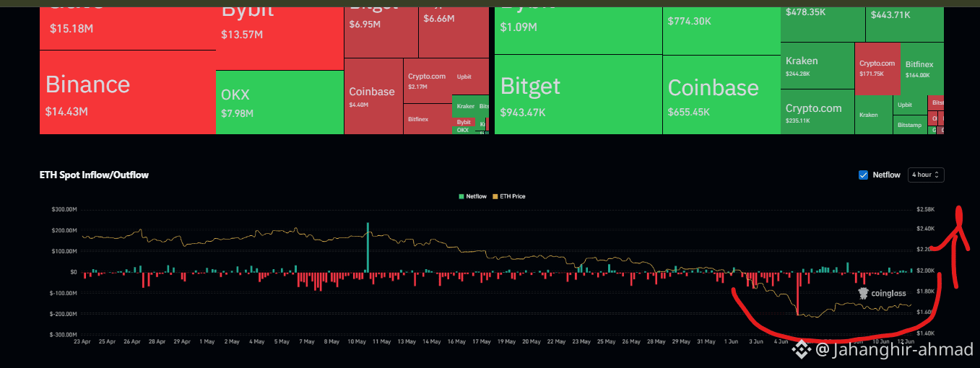Click the $2.58K price axis label
Screen dimensions: 980x368
click(x=925, y=209)
